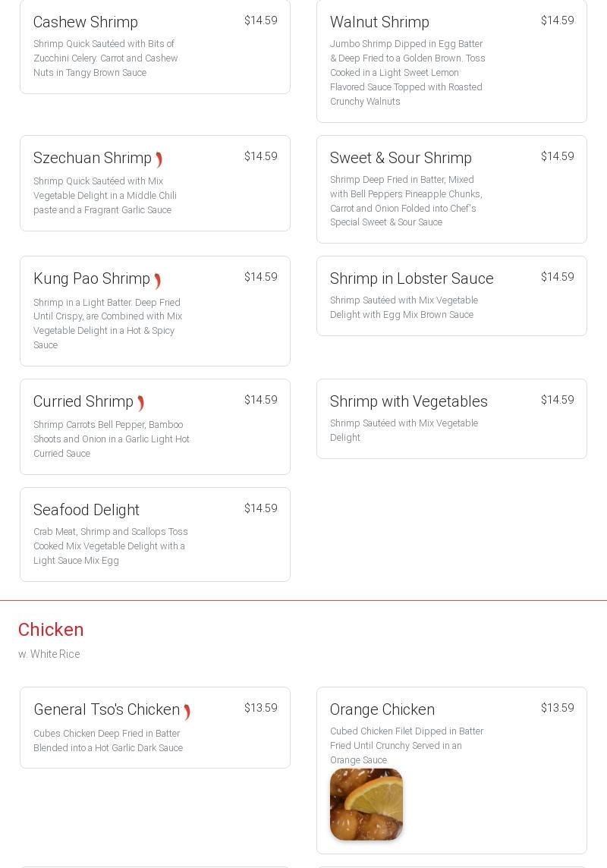Viewport: 607px width, 868px height.
Task: Click the Chicken section heading
Action: click(x=51, y=630)
